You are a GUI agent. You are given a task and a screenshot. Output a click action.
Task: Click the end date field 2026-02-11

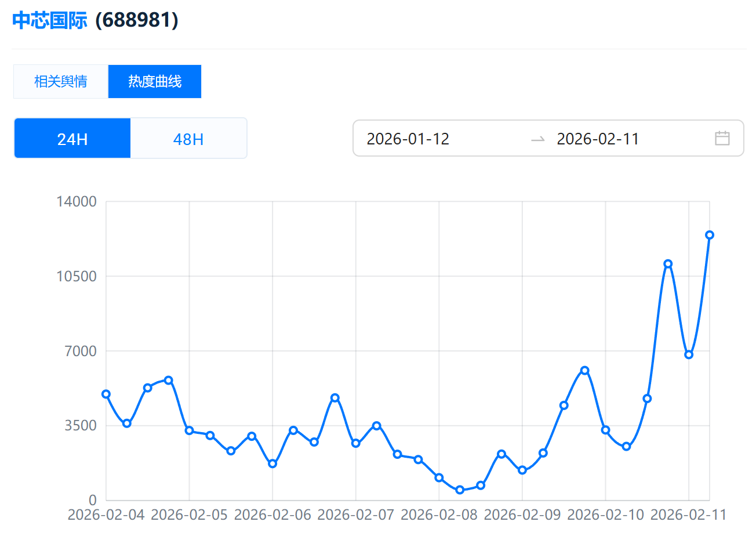[598, 139]
